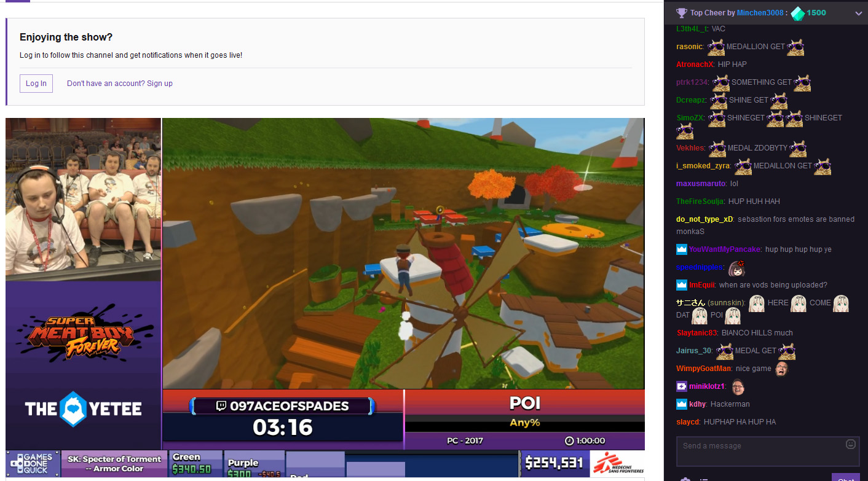868x481 pixels.
Task: Click username maxusmaruto in chat
Action: [x=701, y=184]
